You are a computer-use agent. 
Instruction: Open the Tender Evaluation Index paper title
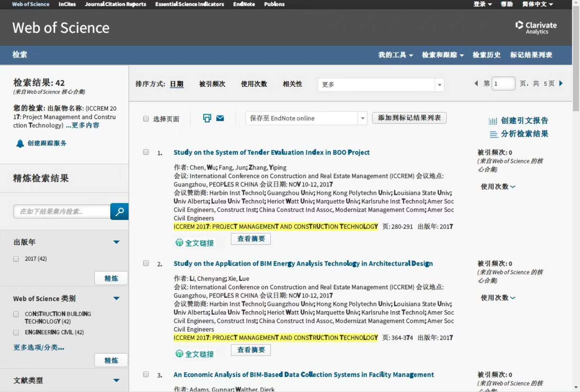tap(271, 152)
